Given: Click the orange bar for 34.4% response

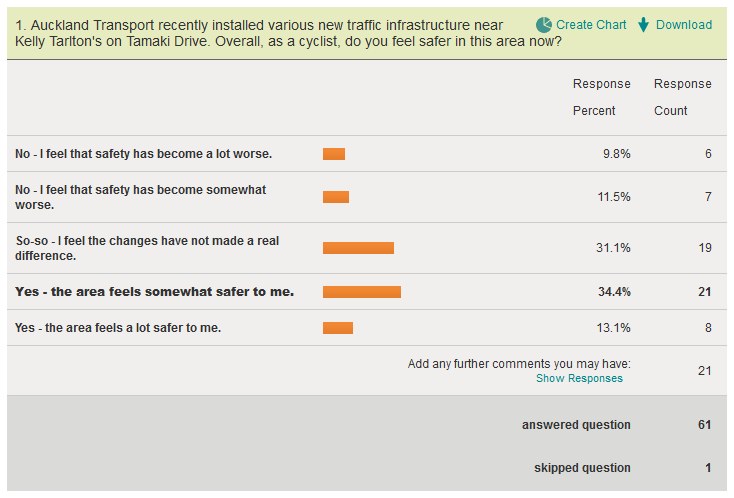Looking at the screenshot, I should coord(362,292).
